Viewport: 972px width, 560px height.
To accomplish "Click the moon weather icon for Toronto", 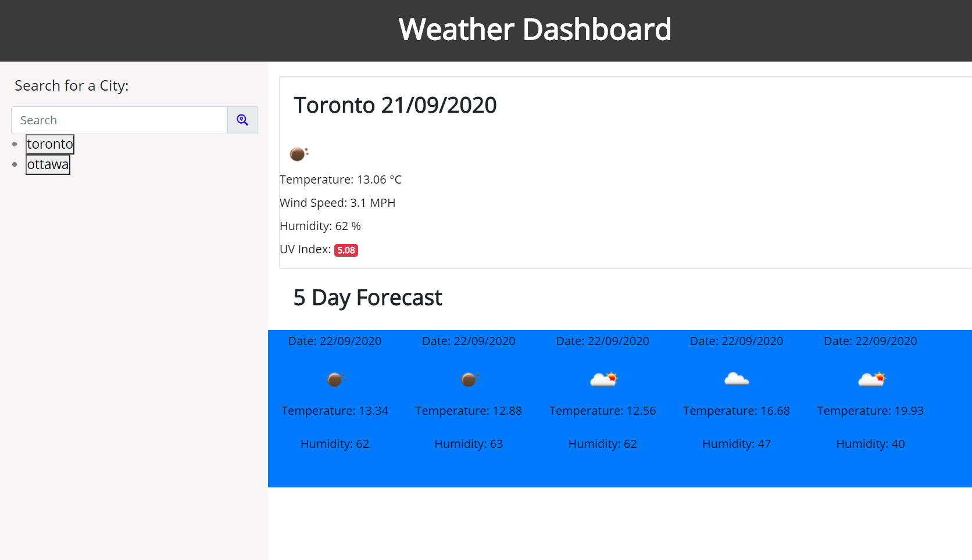I will 299,153.
